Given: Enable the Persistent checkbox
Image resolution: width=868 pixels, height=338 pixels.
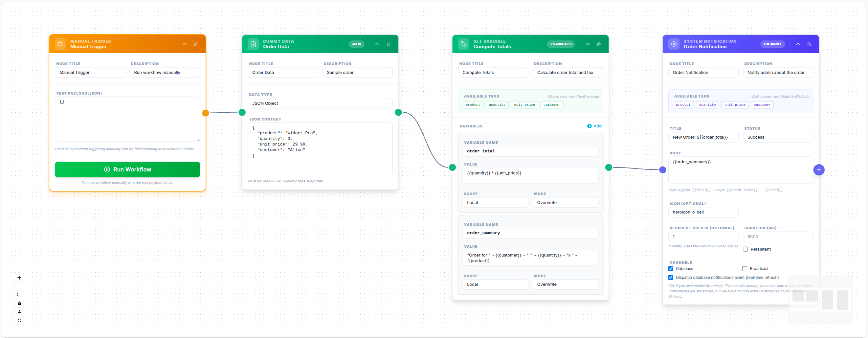Looking at the screenshot, I should pyautogui.click(x=746, y=249).
